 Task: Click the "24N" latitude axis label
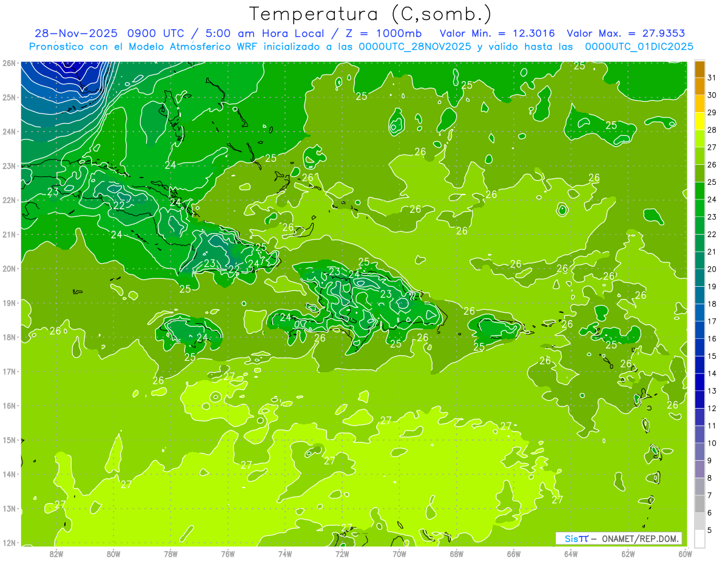coord(9,132)
